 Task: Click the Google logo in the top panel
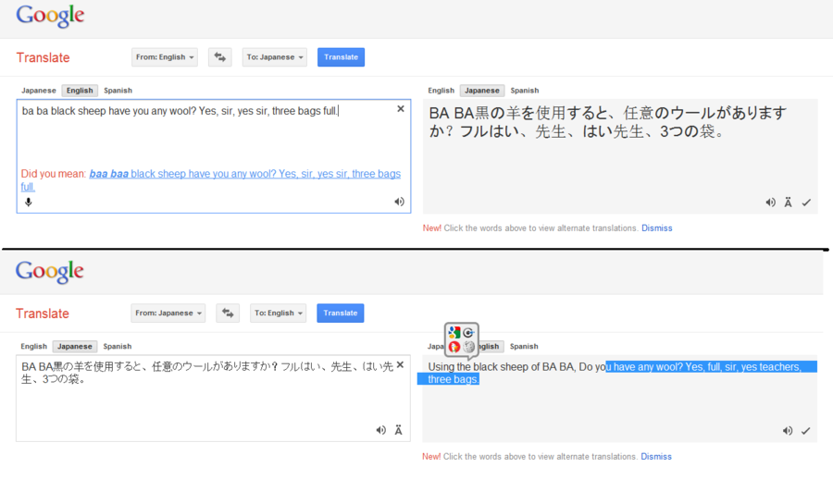50,16
